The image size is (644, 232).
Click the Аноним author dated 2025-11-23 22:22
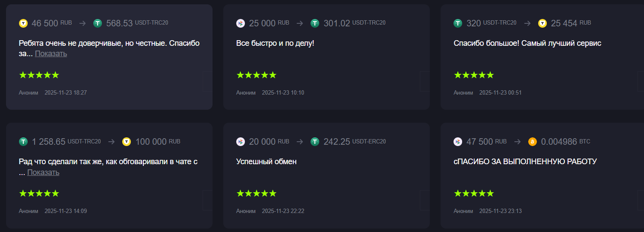[x=246, y=211]
